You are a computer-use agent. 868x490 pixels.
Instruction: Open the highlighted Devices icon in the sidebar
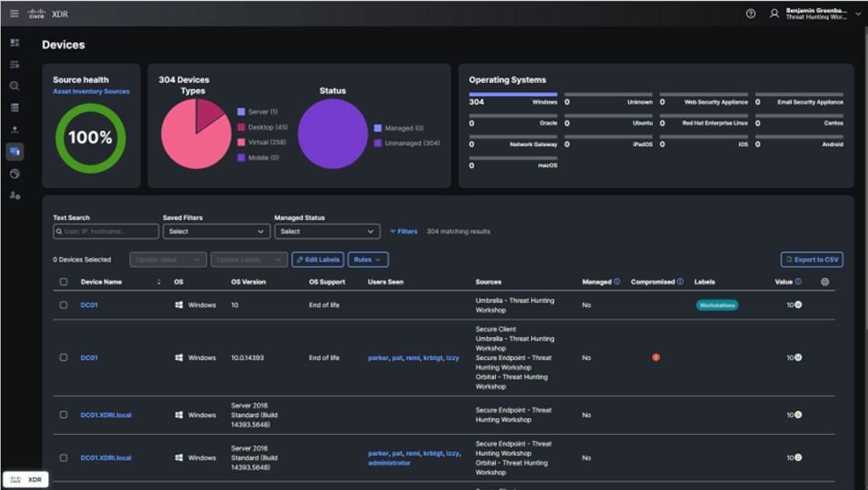click(13, 153)
